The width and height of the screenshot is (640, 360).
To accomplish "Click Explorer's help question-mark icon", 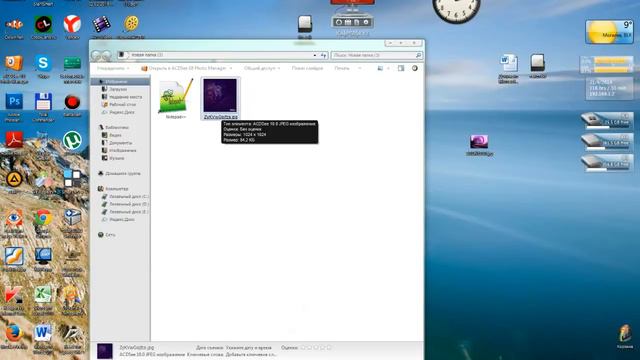I will pos(415,68).
